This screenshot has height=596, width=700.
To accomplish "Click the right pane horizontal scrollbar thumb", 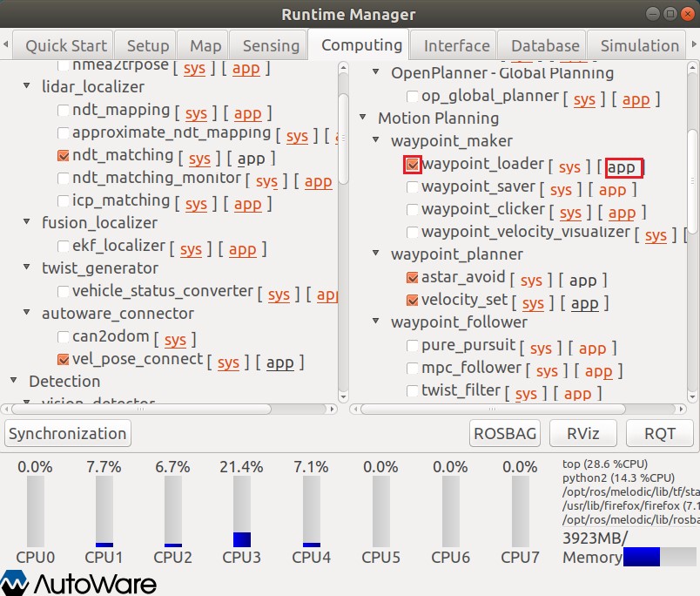I will click(x=493, y=409).
